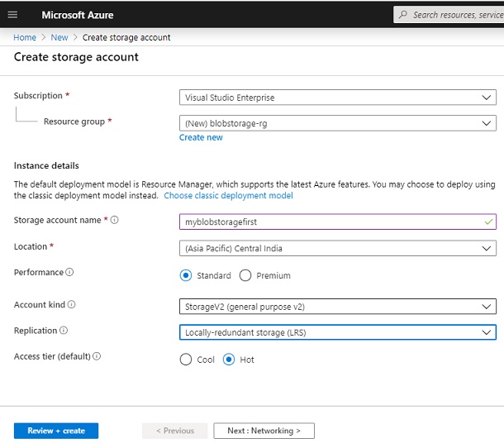Go to Home breadcrumb

click(x=25, y=38)
